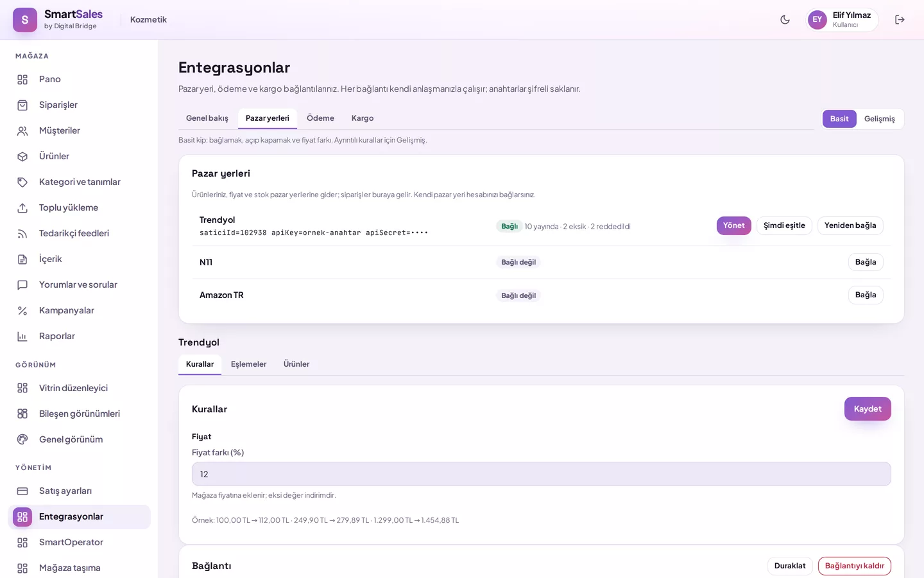The image size is (924, 578).
Task: Click Trendyol Bağlı status badge
Action: [509, 226]
